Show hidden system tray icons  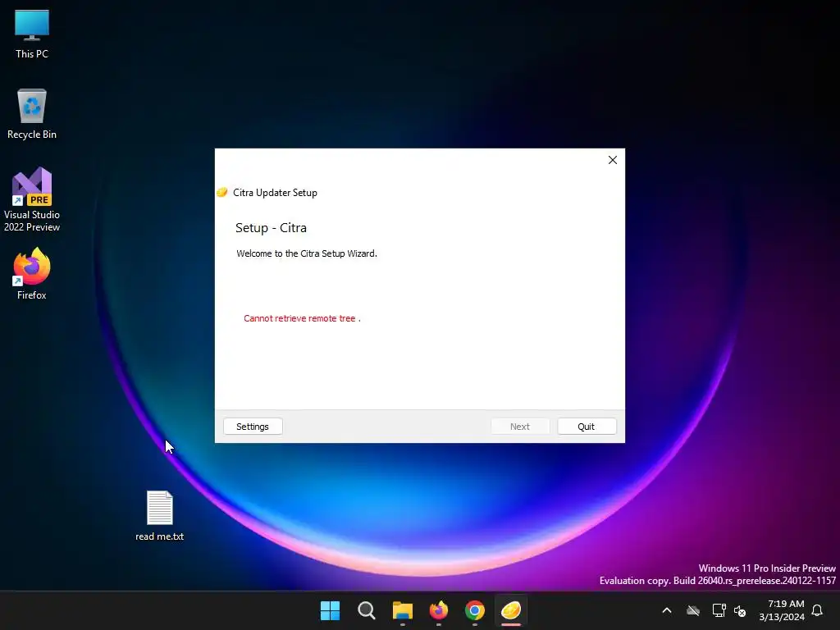pyautogui.click(x=667, y=610)
